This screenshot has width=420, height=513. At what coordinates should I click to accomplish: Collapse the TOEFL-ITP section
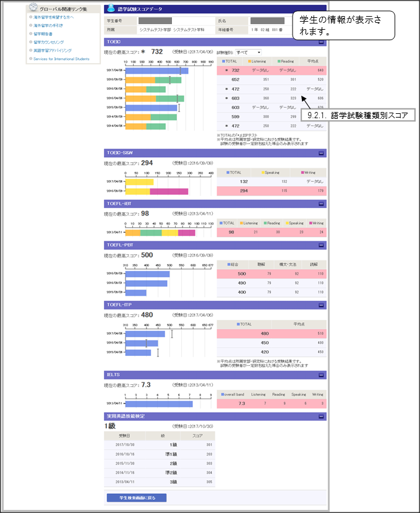pyautogui.click(x=321, y=305)
